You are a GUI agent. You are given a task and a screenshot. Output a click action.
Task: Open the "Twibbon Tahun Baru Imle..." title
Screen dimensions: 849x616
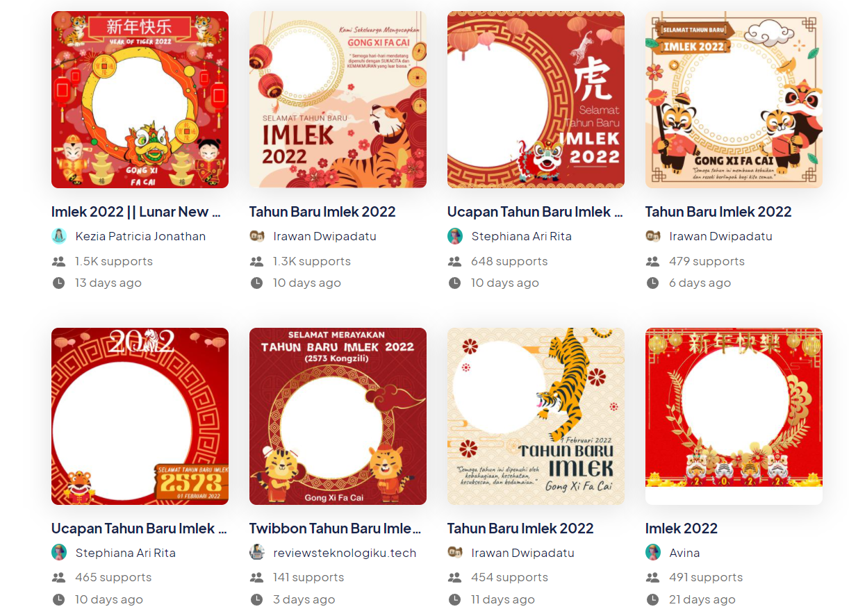click(x=336, y=528)
